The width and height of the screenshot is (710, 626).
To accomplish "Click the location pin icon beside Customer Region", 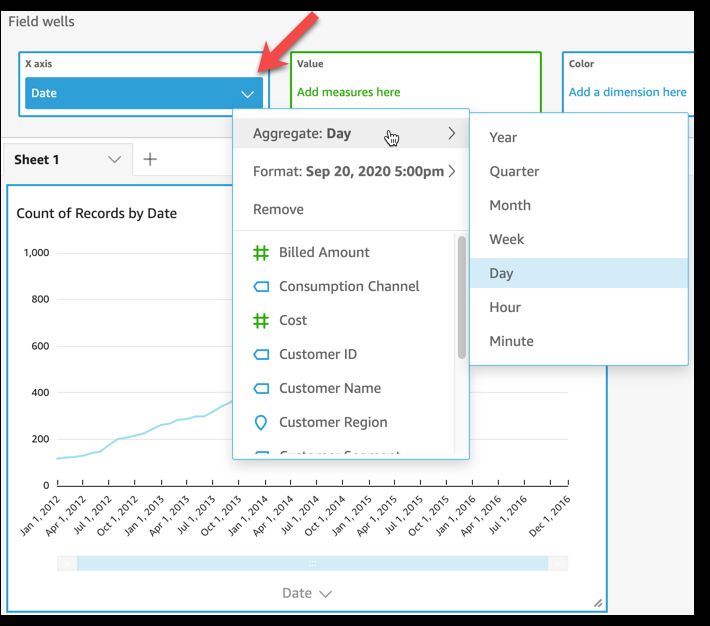I will click(x=261, y=423).
